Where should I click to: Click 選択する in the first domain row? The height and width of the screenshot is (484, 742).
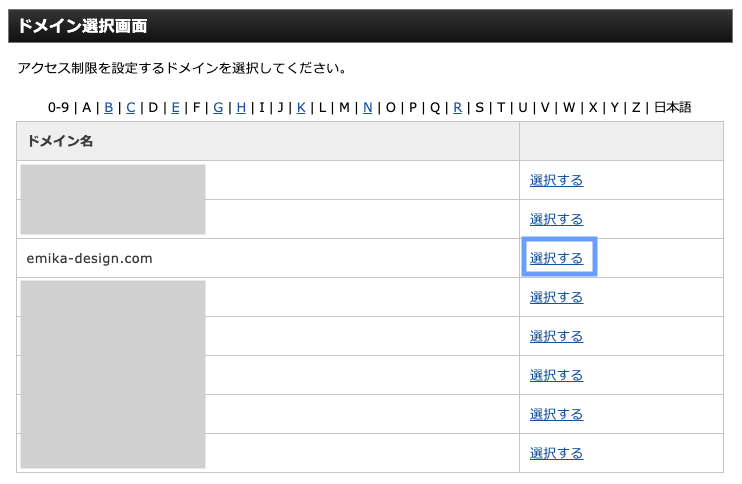[x=556, y=180]
